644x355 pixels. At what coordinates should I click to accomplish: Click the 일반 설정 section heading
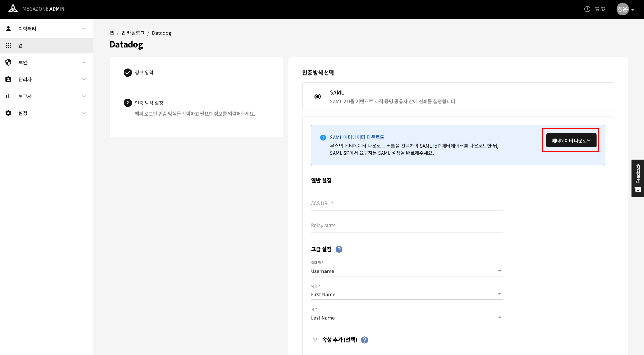(321, 180)
